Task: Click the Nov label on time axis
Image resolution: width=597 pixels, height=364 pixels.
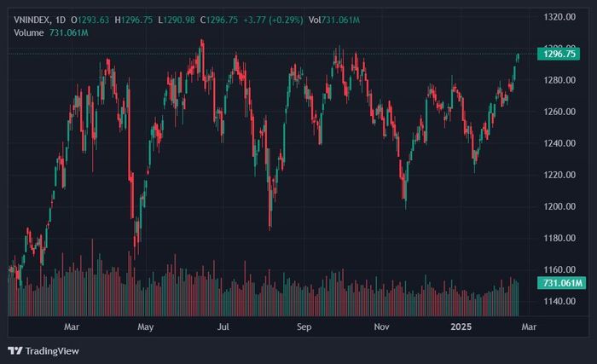Action: click(x=381, y=326)
